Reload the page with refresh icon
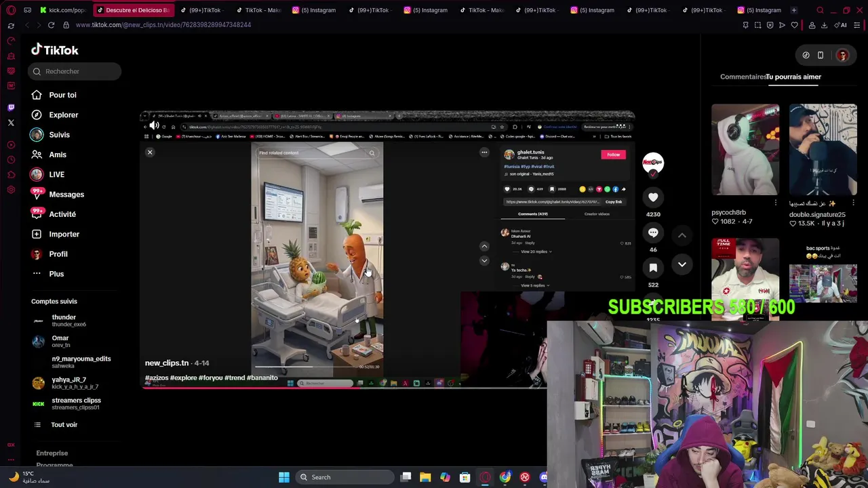 pyautogui.click(x=51, y=25)
